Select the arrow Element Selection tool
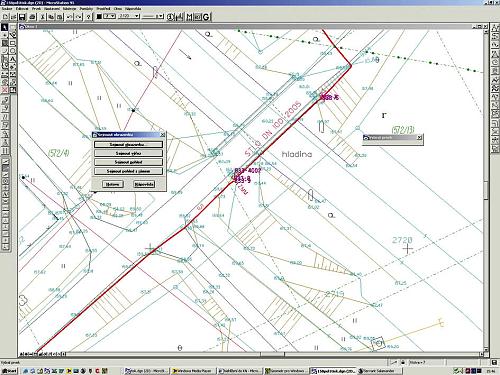 5,27
